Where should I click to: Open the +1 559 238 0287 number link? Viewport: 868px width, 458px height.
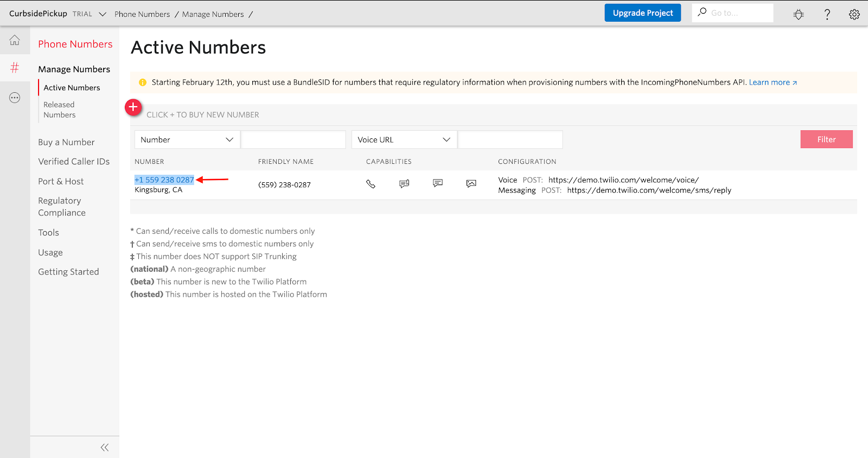click(x=164, y=180)
